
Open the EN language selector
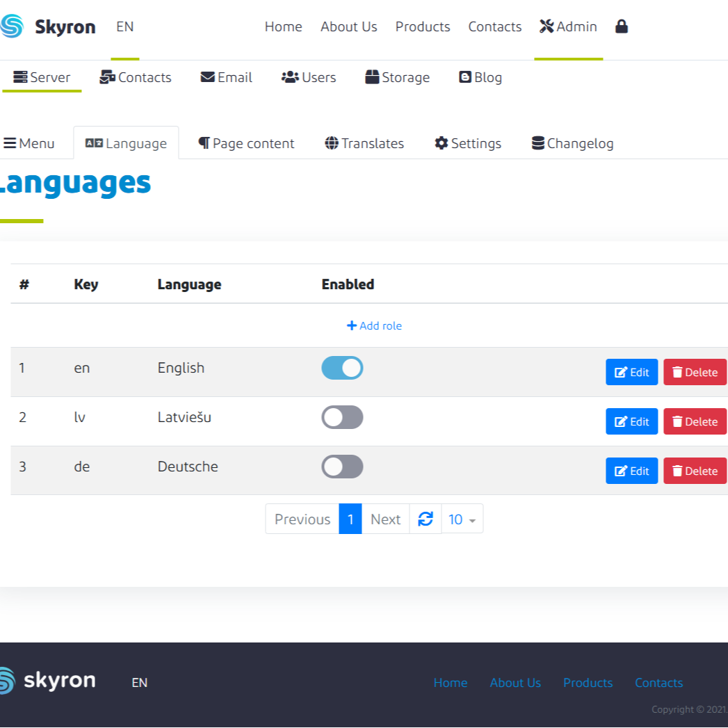[x=125, y=27]
